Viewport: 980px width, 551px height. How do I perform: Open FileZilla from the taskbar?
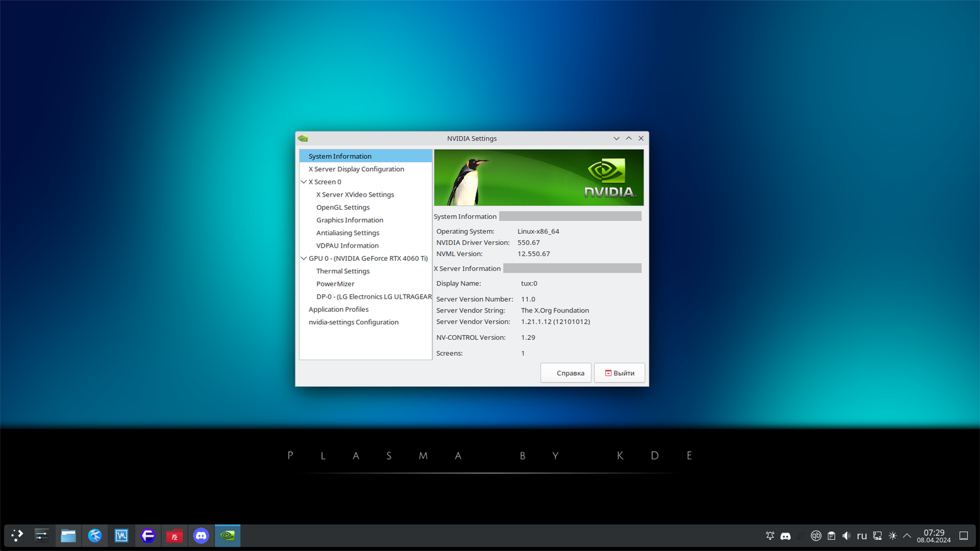click(x=174, y=535)
